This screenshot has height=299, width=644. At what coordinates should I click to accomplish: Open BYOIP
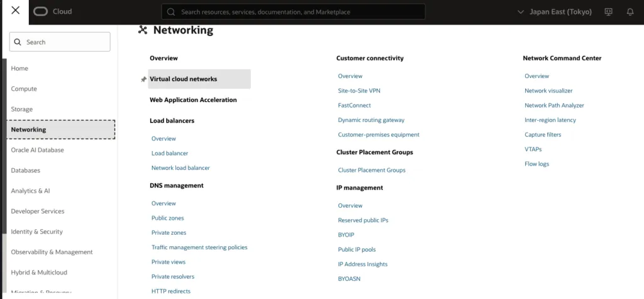click(347, 235)
